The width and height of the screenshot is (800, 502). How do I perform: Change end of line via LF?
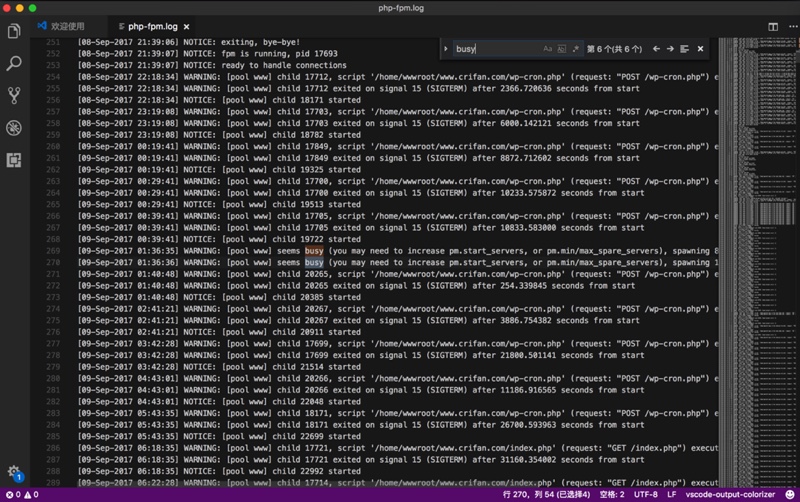point(671,494)
